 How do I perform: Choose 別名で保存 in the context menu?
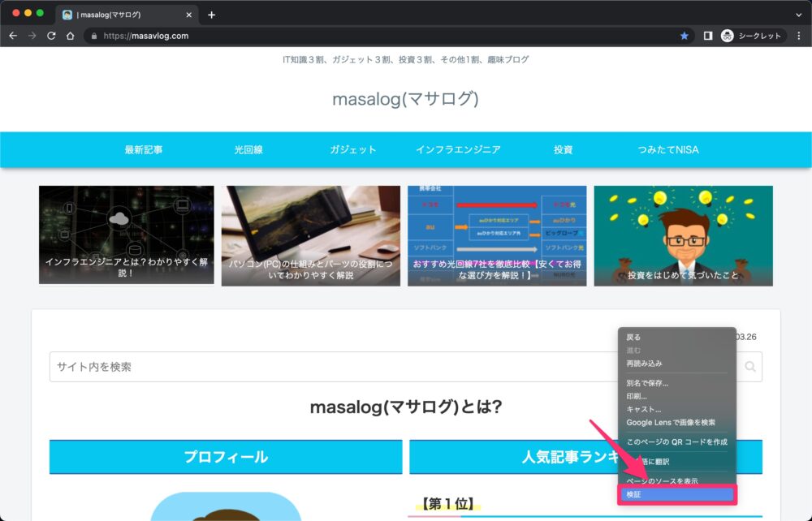[x=677, y=383]
